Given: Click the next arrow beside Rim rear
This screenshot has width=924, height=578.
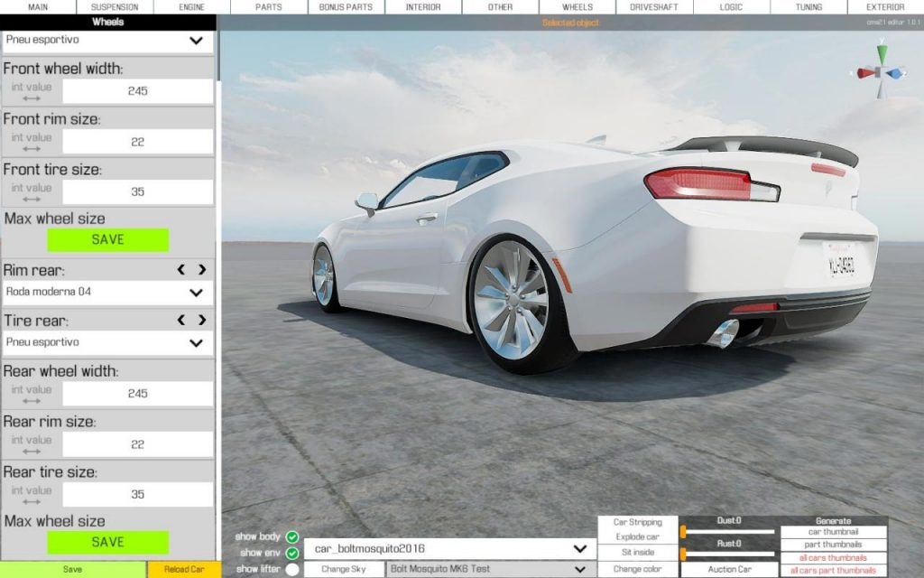Looking at the screenshot, I should 203,268.
